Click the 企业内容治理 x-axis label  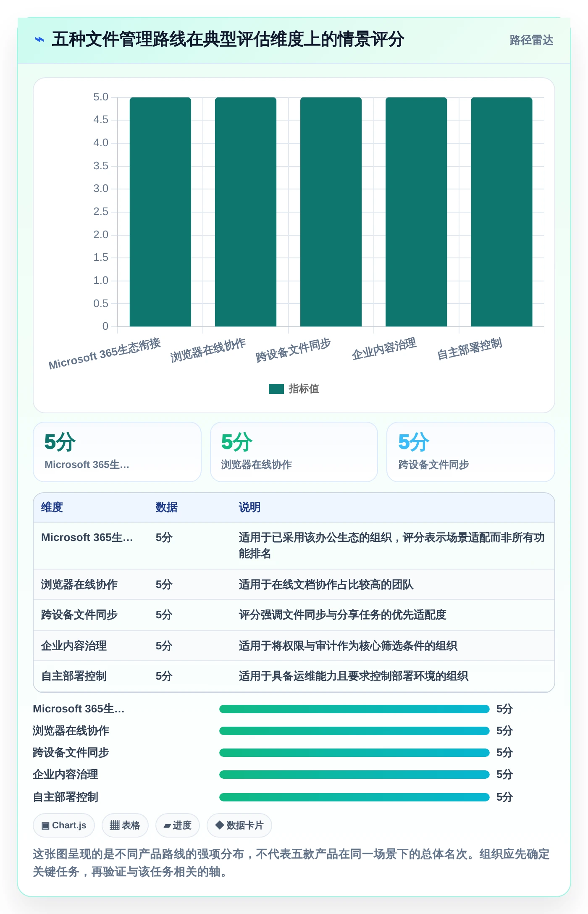coord(384,349)
